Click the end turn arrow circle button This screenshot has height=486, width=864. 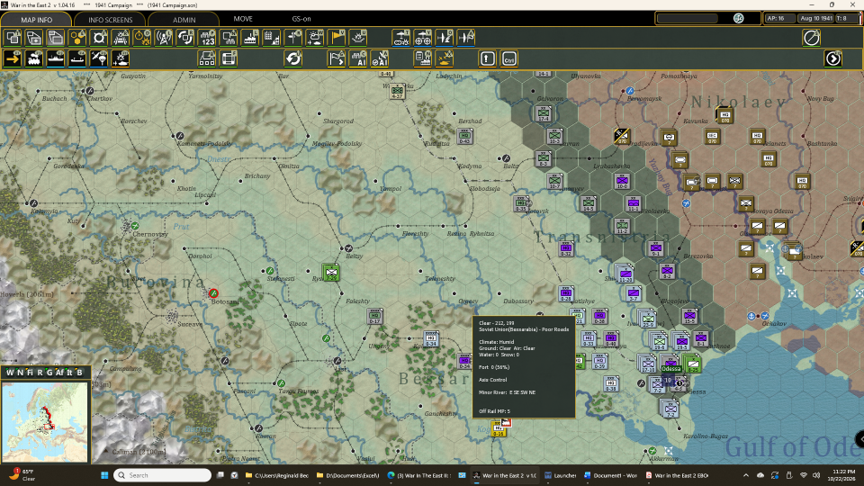(x=833, y=58)
